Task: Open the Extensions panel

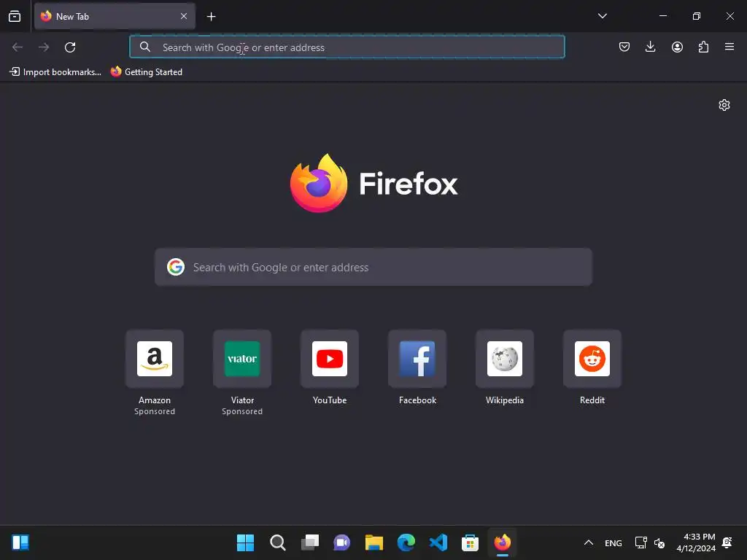Action: point(703,47)
